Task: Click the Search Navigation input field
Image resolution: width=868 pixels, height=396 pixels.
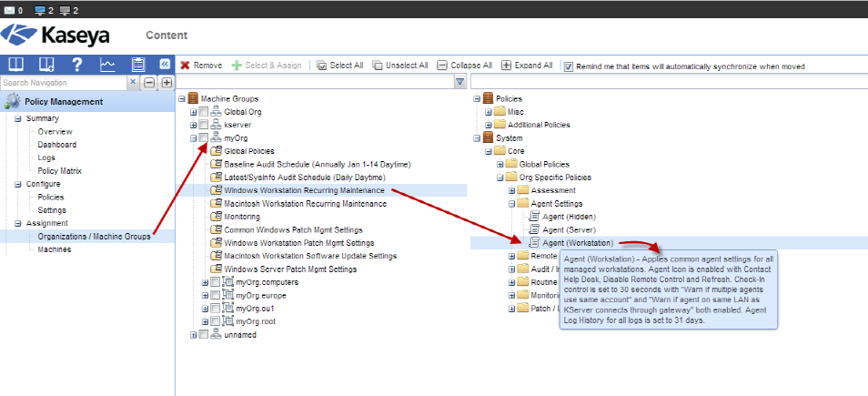Action: coord(62,83)
